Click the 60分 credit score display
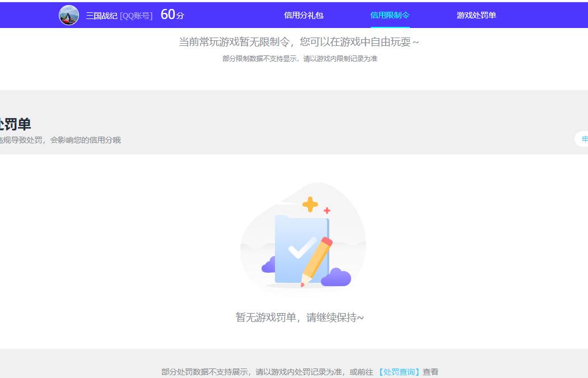Image resolution: width=588 pixels, height=378 pixels. click(x=171, y=15)
